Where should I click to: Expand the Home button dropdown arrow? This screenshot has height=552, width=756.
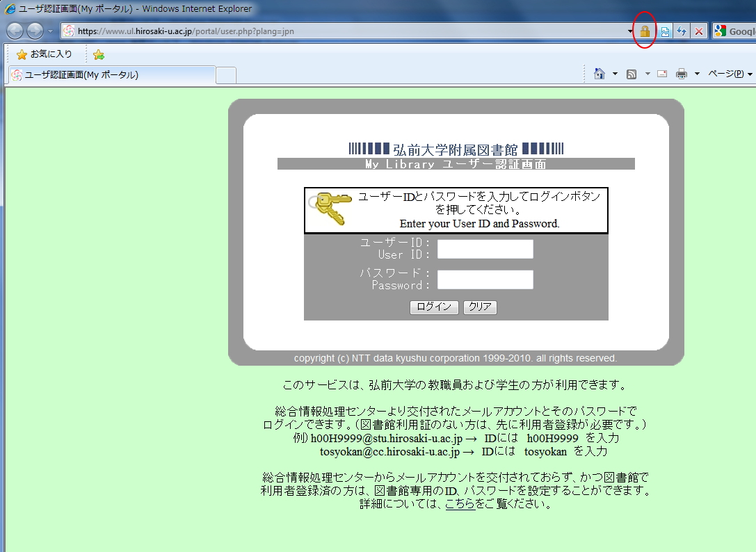(x=615, y=74)
